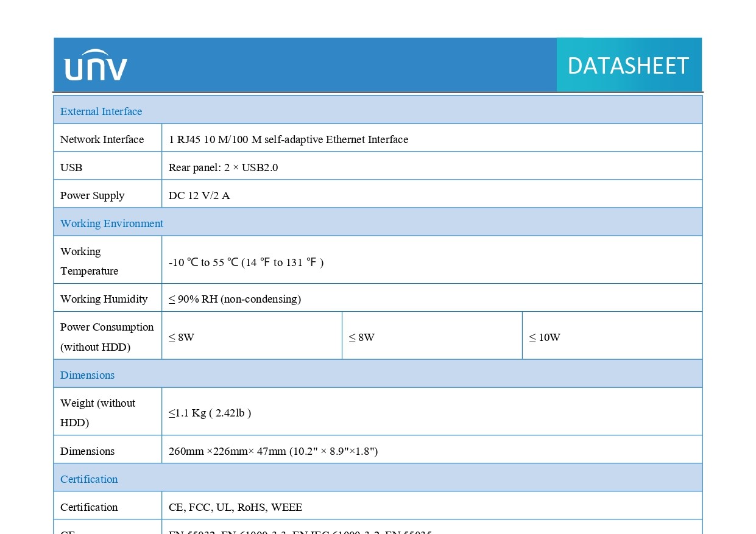Click the Network Interface row label
This screenshot has height=534, width=756.
102,139
